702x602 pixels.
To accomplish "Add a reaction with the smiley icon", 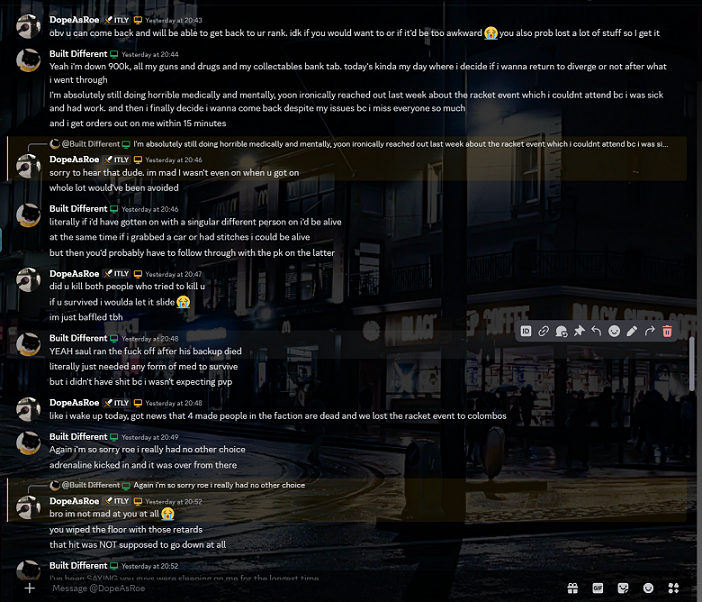I will [614, 331].
